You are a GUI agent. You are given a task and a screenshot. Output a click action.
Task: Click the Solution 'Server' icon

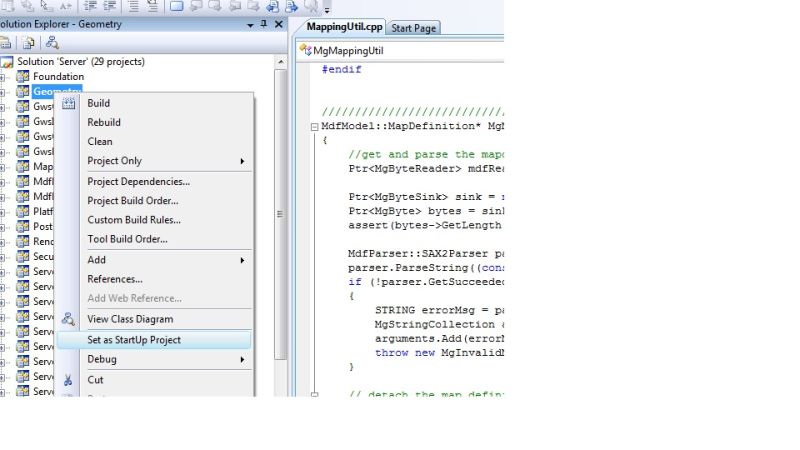7,62
